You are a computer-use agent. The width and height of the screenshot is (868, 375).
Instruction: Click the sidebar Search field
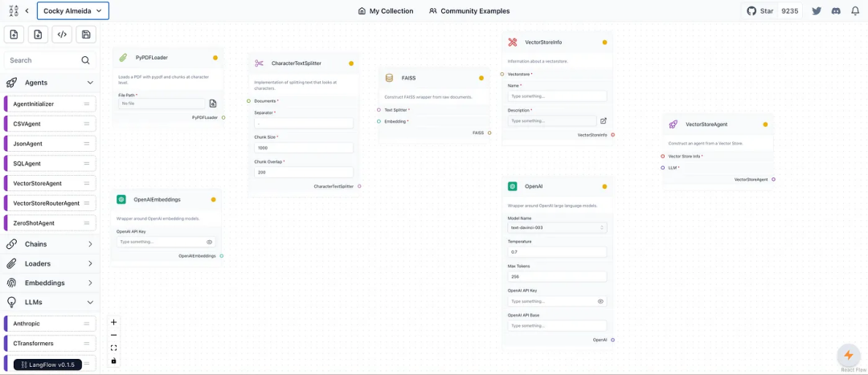tap(50, 60)
